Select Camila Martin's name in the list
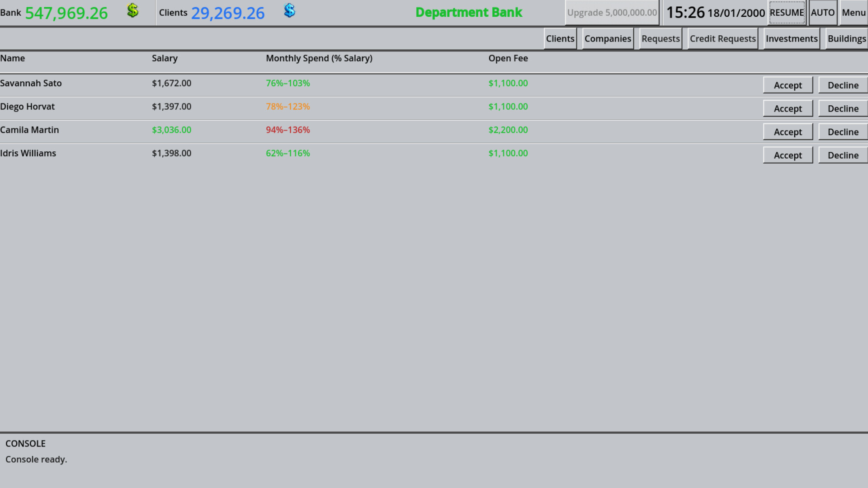This screenshot has width=868, height=488. [x=29, y=130]
